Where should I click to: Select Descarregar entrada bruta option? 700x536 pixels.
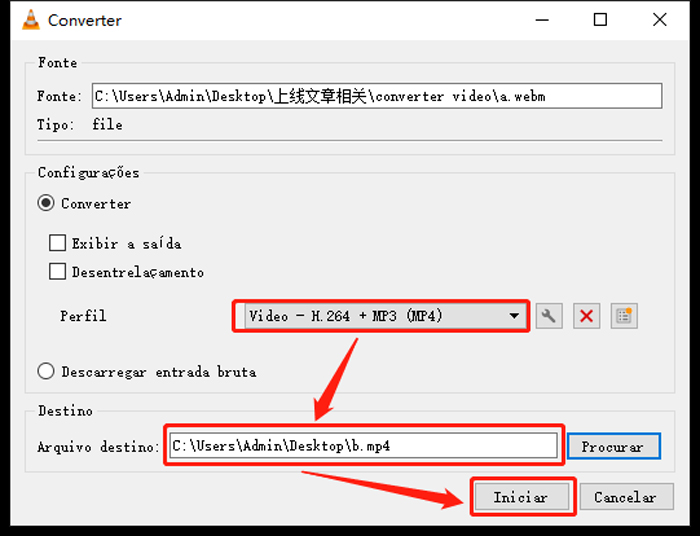point(46,371)
